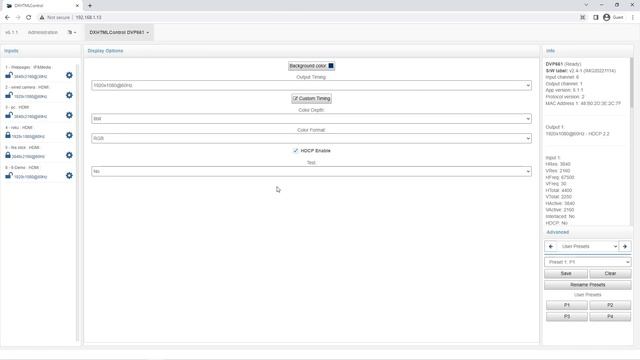Toggle the unlock icon on input 1
The height and width of the screenshot is (360, 640).
pyautogui.click(x=9, y=75)
